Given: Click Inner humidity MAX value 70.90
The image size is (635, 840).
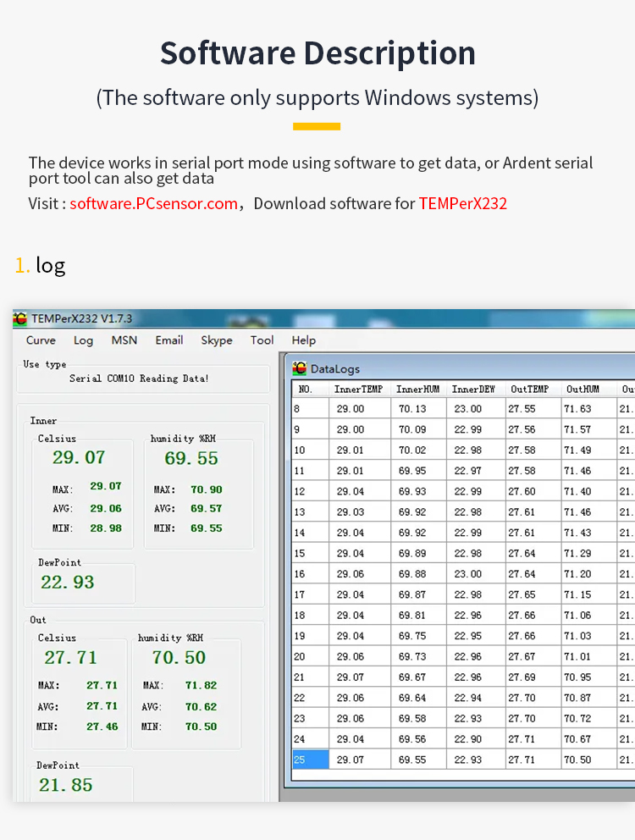Looking at the screenshot, I should coord(207,489).
